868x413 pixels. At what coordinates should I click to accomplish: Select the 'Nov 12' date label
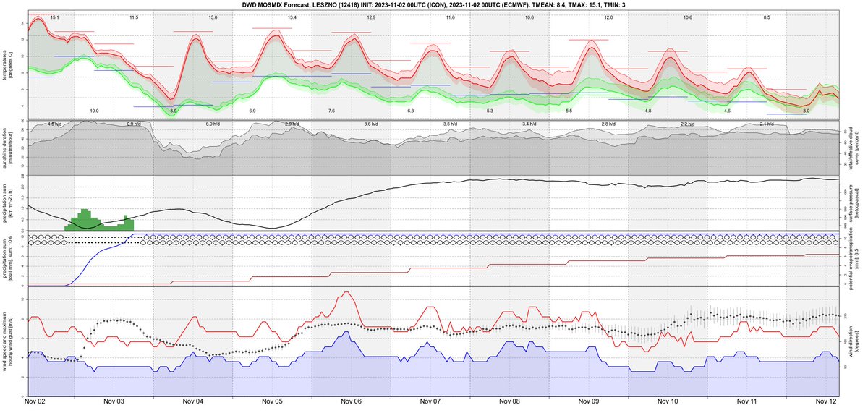click(x=825, y=401)
